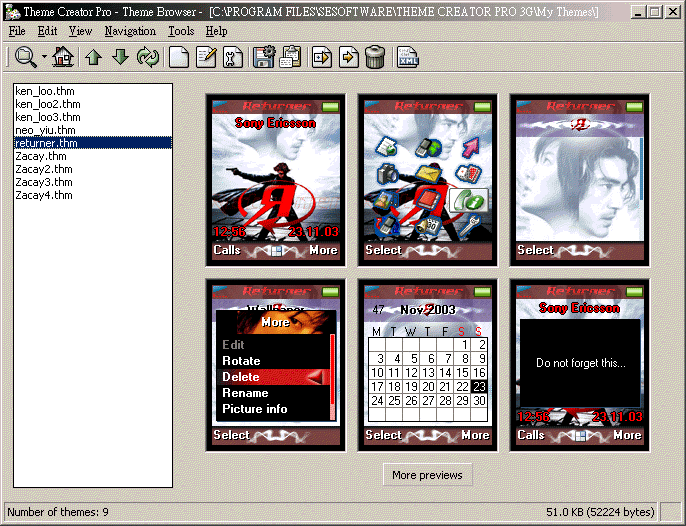Screen dimensions: 686x526
Task: Click the clipboard paste icon in toolbar
Action: tap(290, 57)
